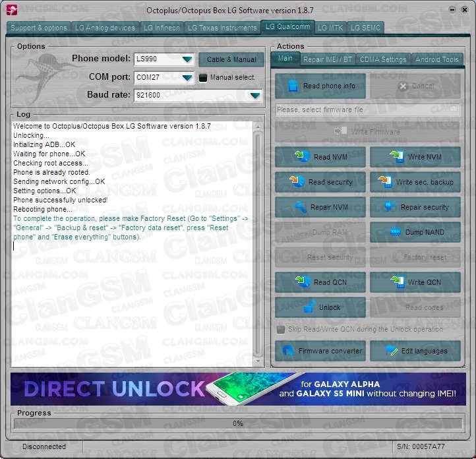Click the Dump NAND chip icon
Screen dimensions: 476x459
pos(396,232)
